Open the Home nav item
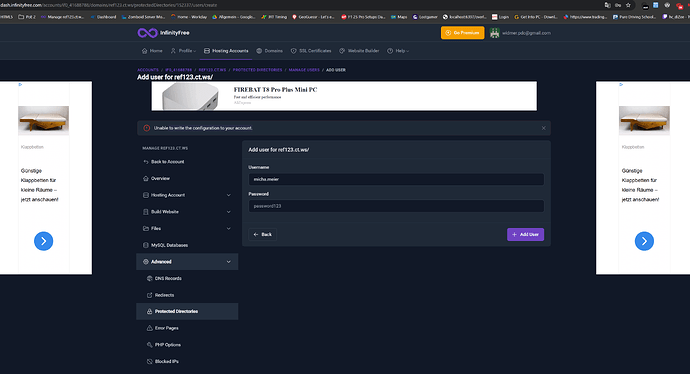This screenshot has width=690, height=374. pos(152,51)
